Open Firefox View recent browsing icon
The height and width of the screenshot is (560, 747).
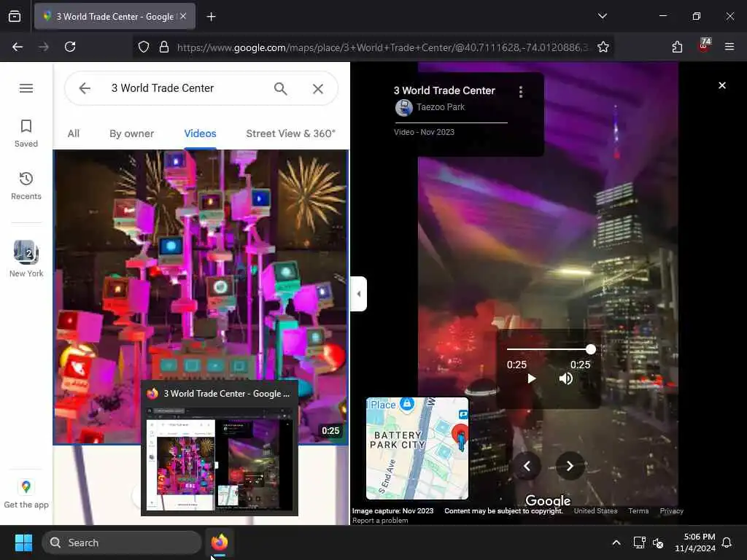(x=15, y=17)
